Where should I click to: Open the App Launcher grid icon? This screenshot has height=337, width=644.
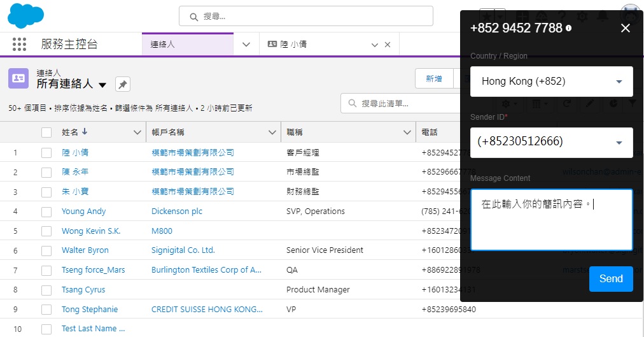pyautogui.click(x=20, y=45)
